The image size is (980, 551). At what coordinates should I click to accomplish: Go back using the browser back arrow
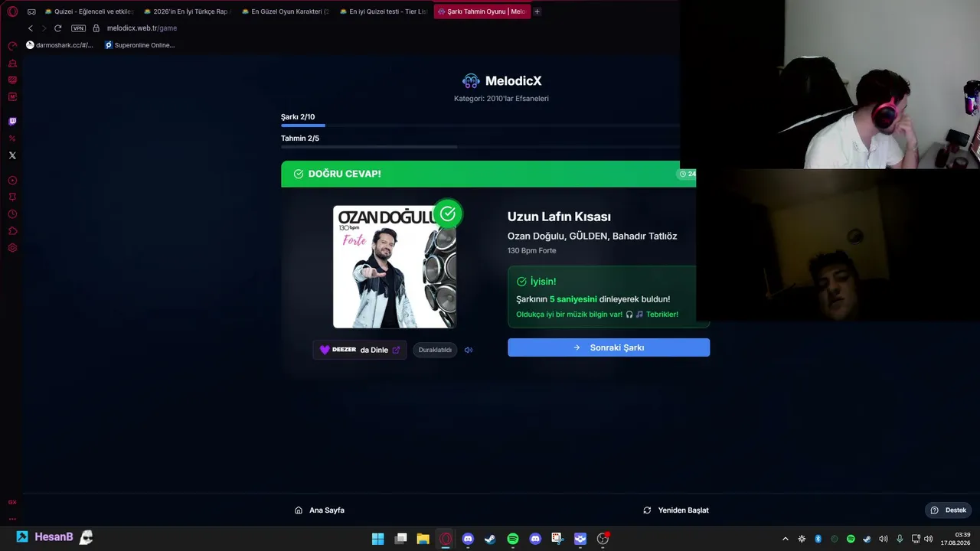click(31, 28)
